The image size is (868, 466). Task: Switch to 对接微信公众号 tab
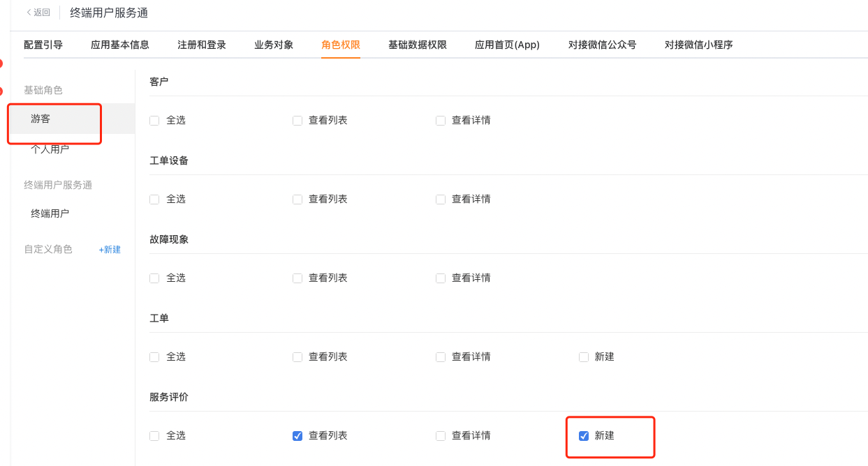(603, 45)
